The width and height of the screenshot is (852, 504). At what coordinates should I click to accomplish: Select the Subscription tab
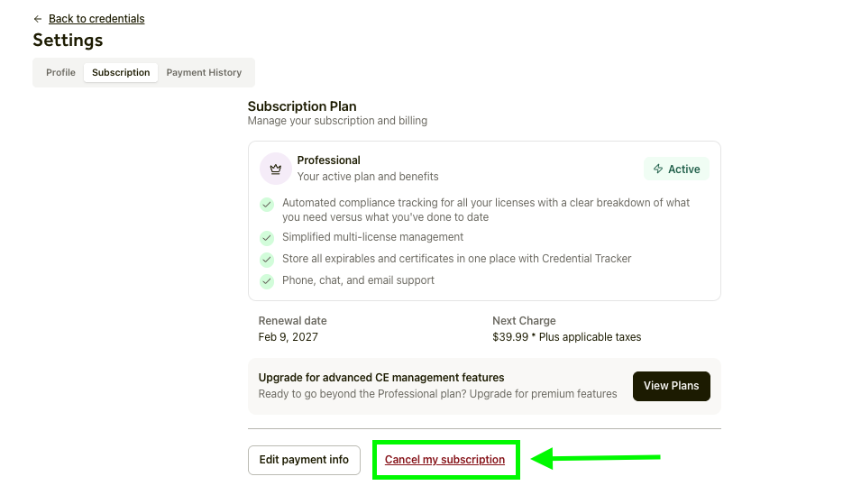[121, 73]
